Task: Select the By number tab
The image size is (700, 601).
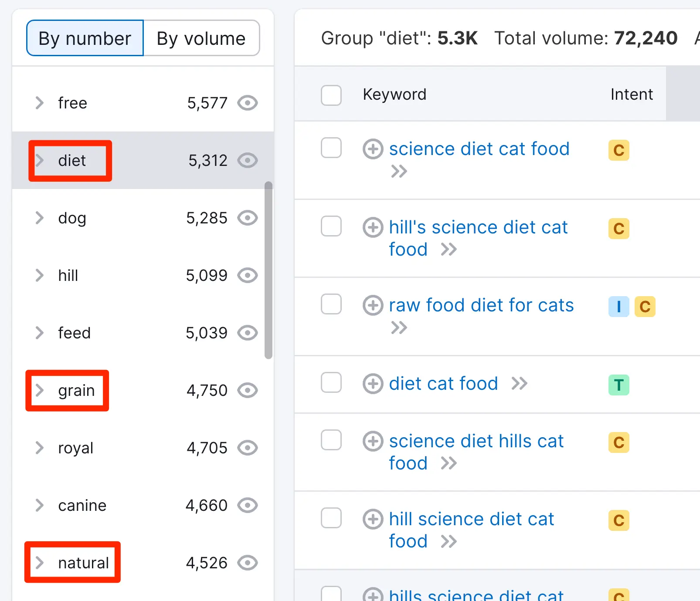Action: [85, 38]
